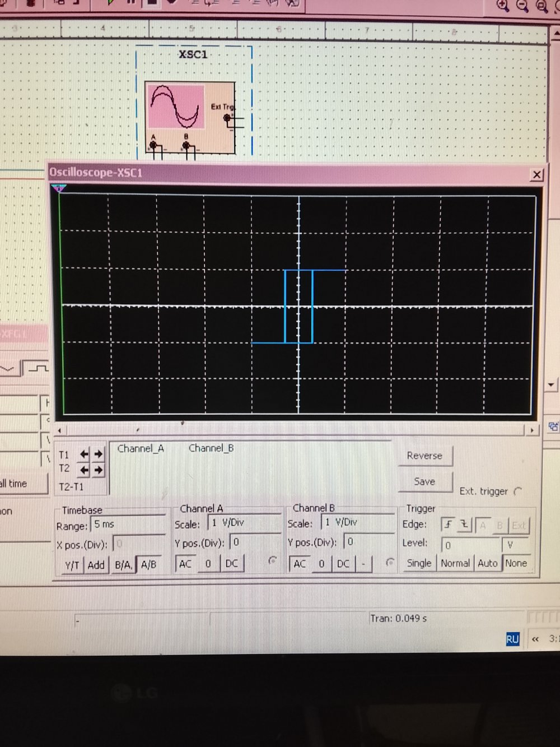The width and height of the screenshot is (560, 747).
Task: Click the XSC1 oscilloscope component icon
Action: (189, 117)
